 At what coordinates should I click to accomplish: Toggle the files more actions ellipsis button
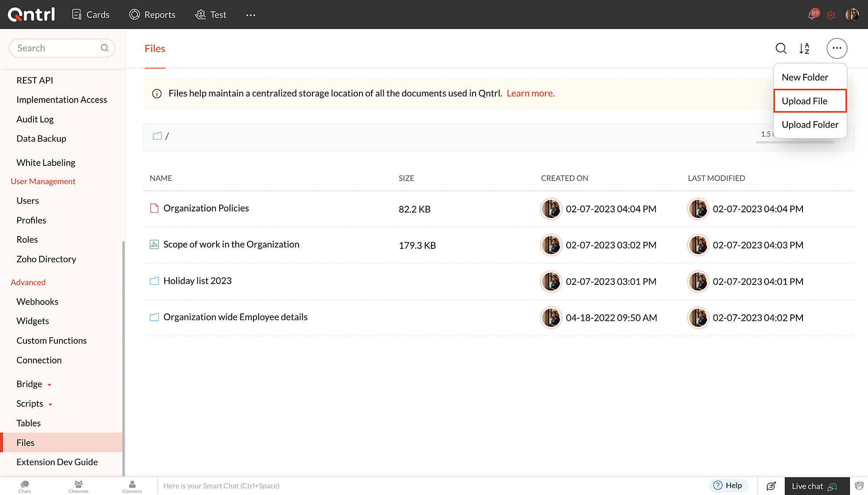[x=836, y=48]
